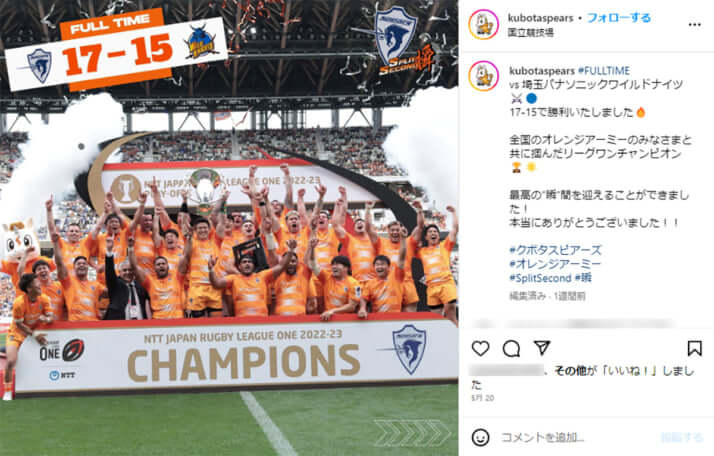This screenshot has height=456, width=714.
Task: Click the kubotaspears username in header
Action: click(x=541, y=18)
